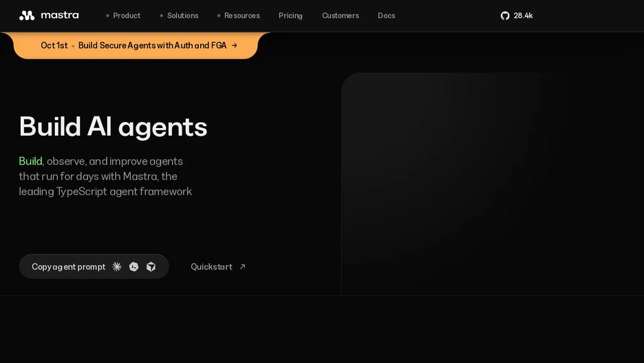Click the Oct 1st date text
Viewport: 644px width, 363px height.
point(54,45)
